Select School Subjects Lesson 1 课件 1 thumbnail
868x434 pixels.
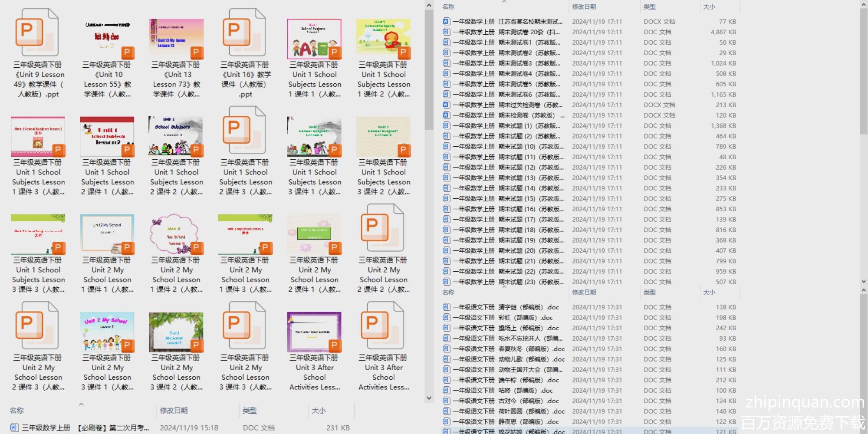pos(314,39)
